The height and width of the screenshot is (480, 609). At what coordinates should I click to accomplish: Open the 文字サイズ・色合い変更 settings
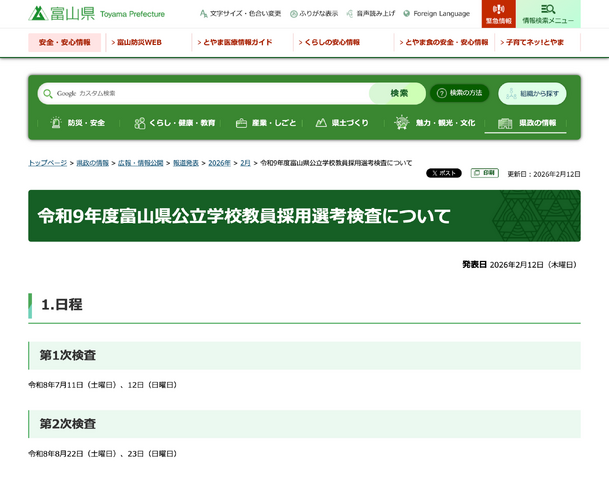pyautogui.click(x=240, y=14)
